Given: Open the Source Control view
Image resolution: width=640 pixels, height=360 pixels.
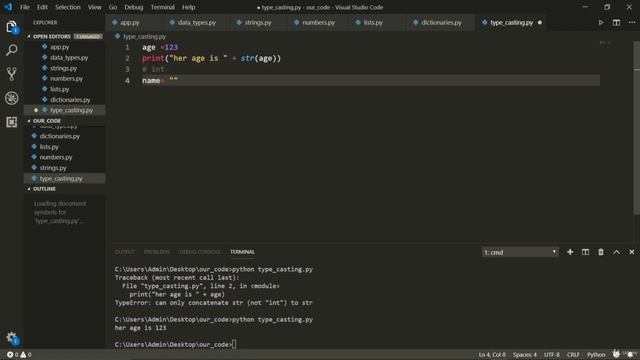Looking at the screenshot, I should (11, 74).
